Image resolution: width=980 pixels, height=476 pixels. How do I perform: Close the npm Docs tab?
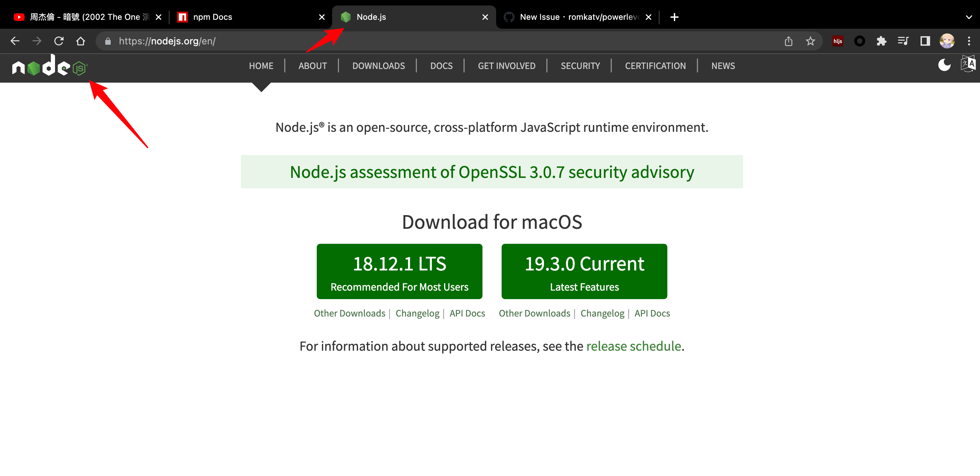[322, 17]
